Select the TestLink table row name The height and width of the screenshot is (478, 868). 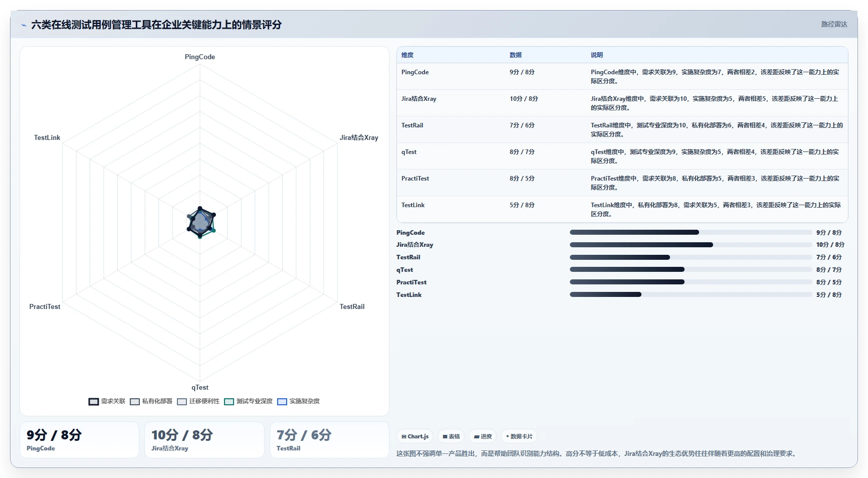[x=413, y=205]
